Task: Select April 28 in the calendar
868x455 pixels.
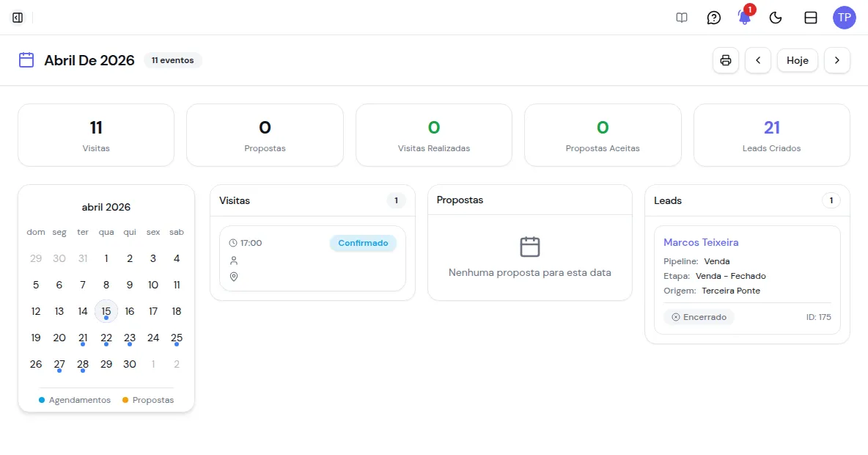Action: (83, 364)
